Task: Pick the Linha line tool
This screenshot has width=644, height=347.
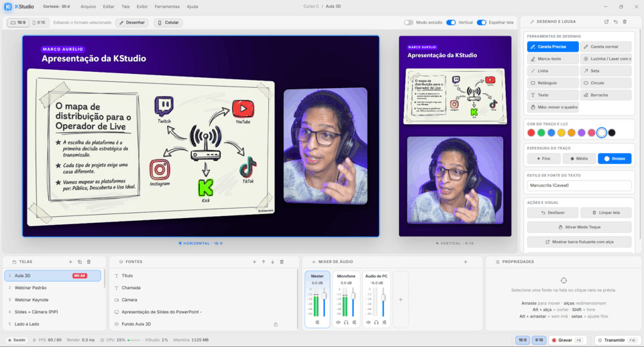Action: pos(553,70)
